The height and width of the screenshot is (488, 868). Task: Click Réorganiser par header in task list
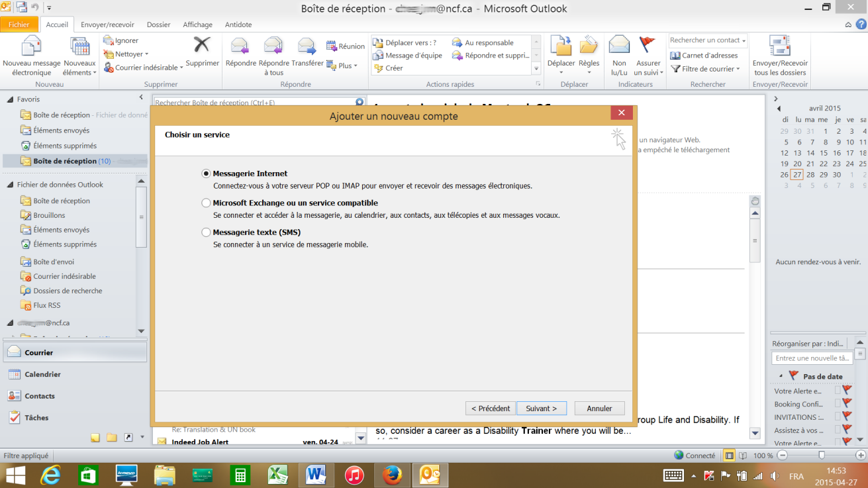click(808, 344)
